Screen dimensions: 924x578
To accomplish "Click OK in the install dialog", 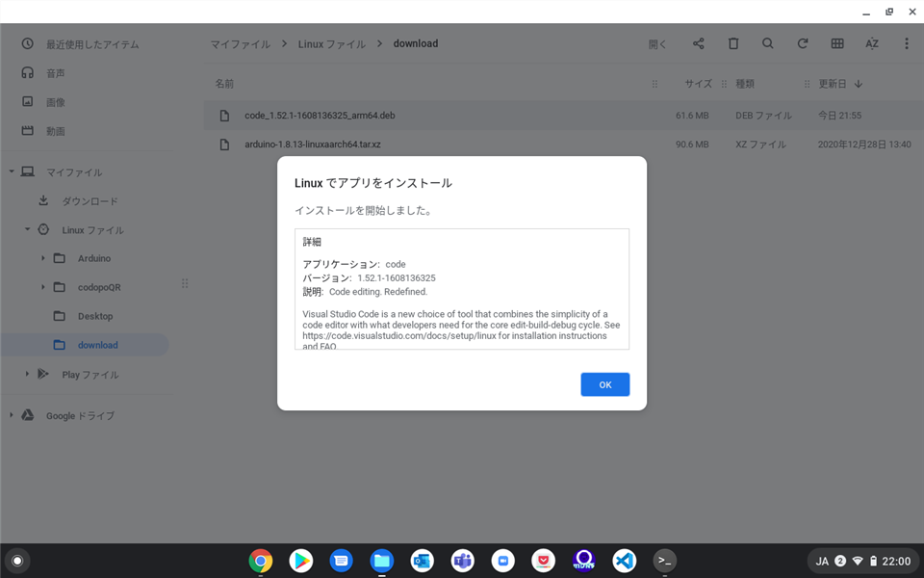I will 604,384.
